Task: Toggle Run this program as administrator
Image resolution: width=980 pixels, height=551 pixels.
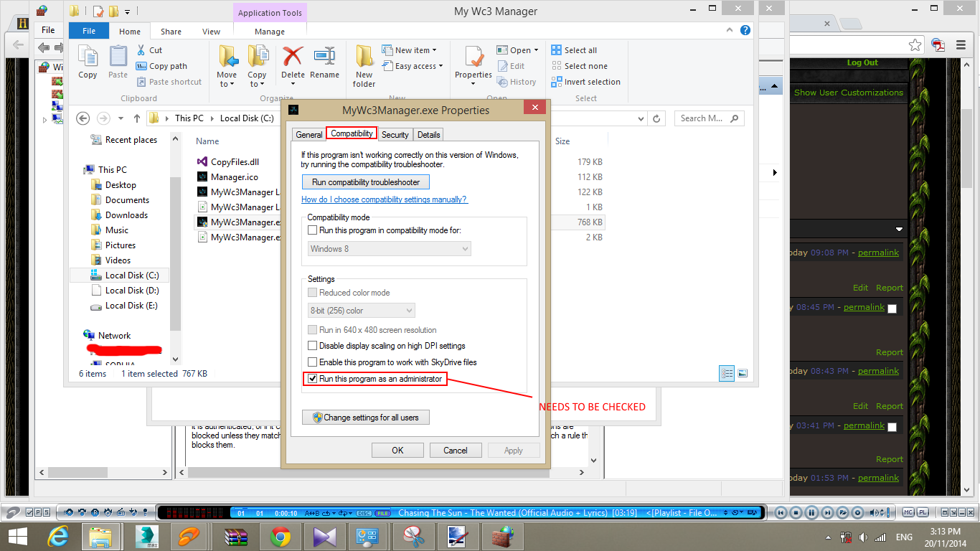Action: [312, 378]
